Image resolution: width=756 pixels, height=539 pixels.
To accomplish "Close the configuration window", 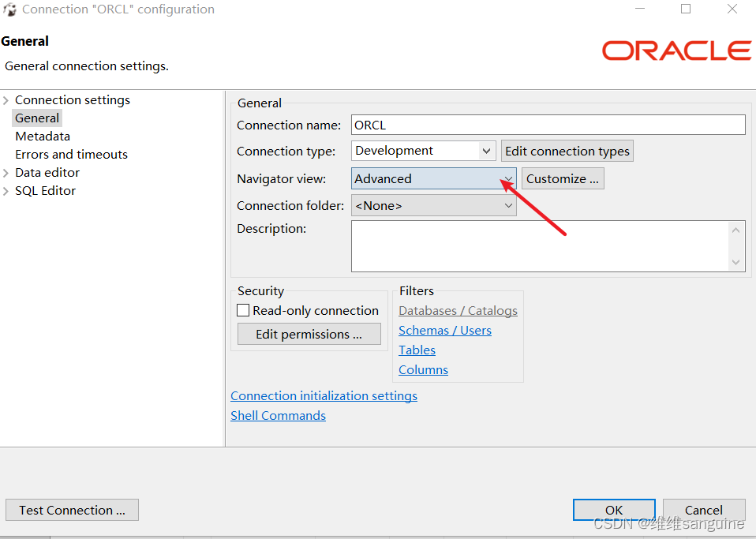I will [732, 9].
